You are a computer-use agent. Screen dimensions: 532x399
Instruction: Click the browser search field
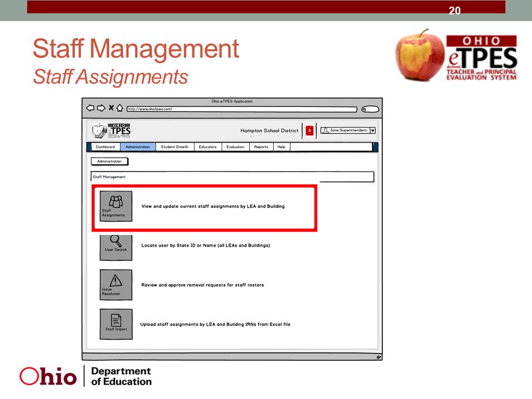(370, 109)
